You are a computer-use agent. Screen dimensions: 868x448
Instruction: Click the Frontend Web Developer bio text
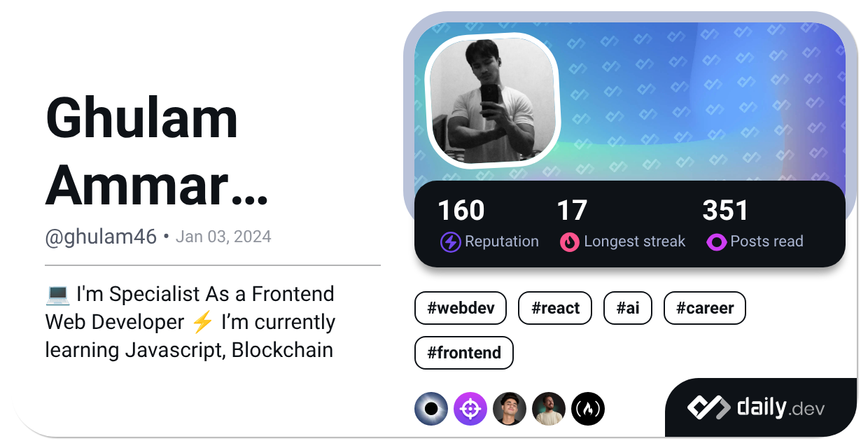[190, 322]
